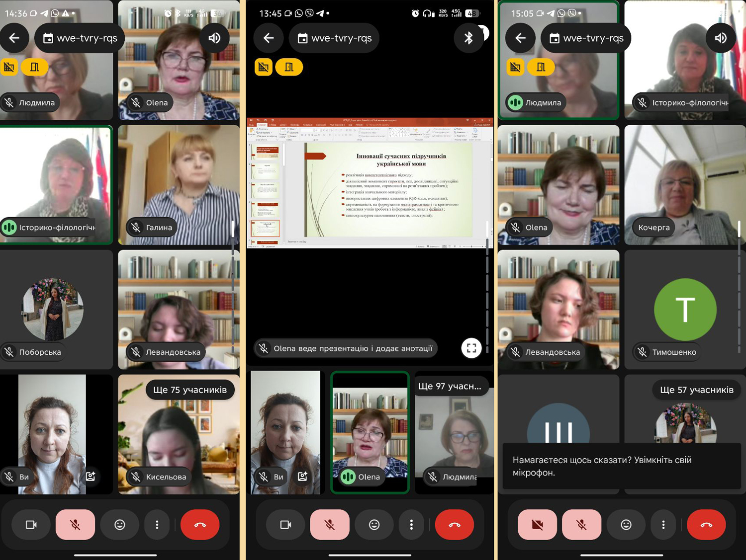Image resolution: width=746 pixels, height=560 pixels.
Task: Toggle camera off in the 13:45 call
Action: (x=285, y=525)
